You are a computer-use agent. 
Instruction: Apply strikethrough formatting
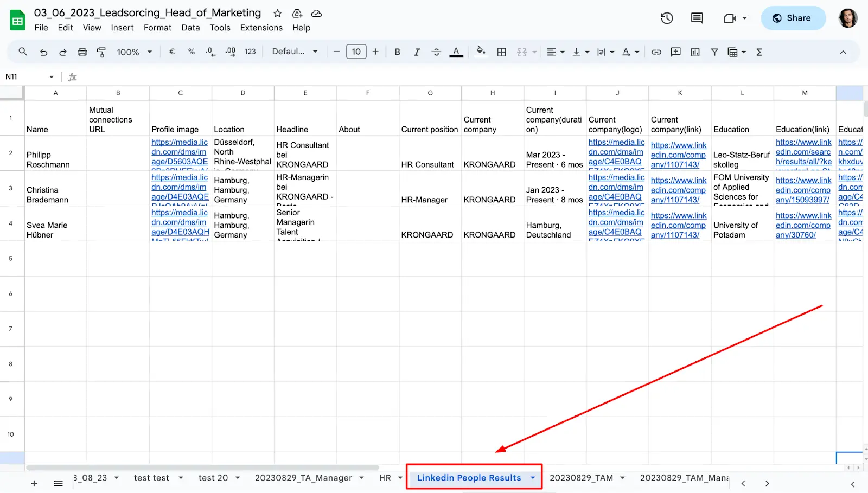[x=436, y=52]
